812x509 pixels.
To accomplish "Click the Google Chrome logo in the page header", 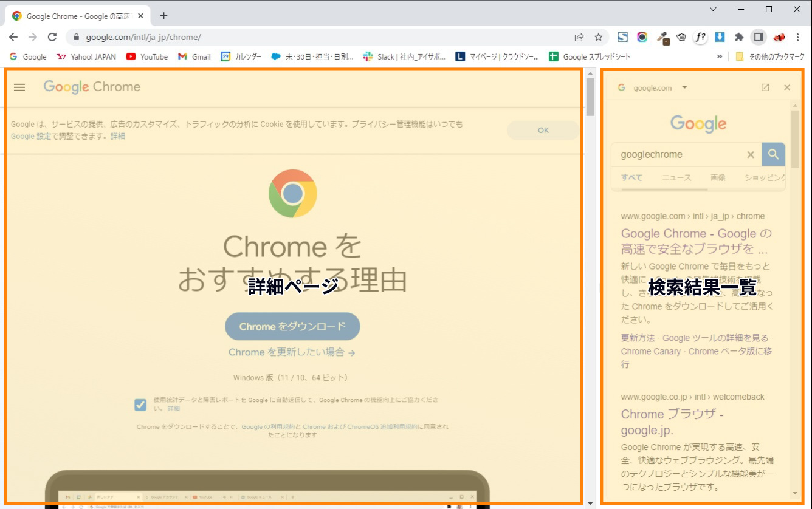I will [x=92, y=87].
